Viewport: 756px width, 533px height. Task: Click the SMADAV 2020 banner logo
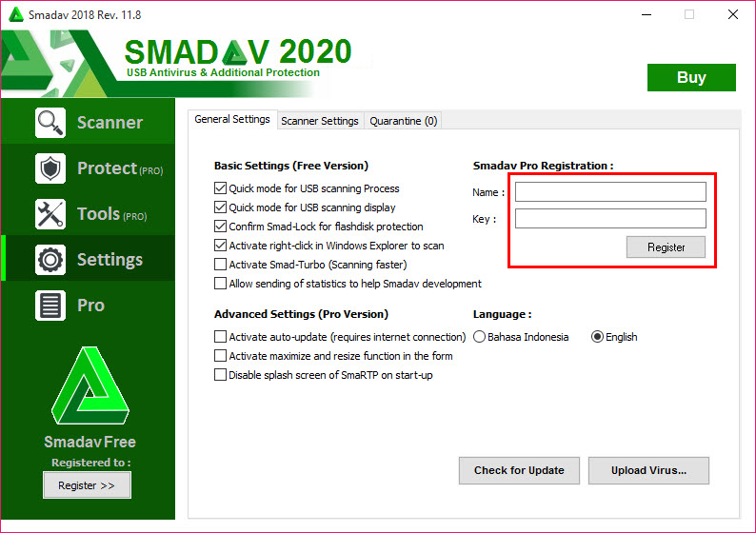point(238,52)
